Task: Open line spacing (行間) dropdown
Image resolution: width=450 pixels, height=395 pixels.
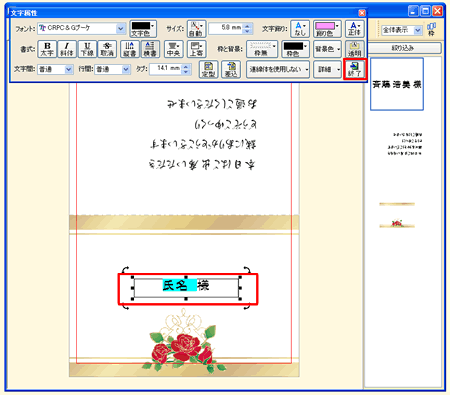Action: [x=112, y=69]
